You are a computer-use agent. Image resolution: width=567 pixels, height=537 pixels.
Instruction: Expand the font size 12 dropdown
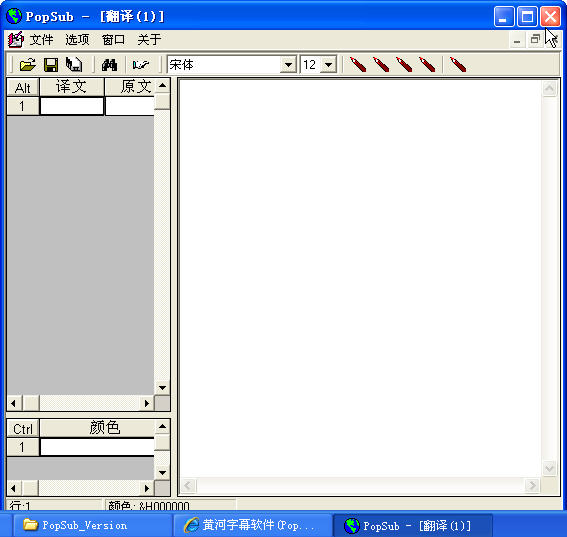328,65
